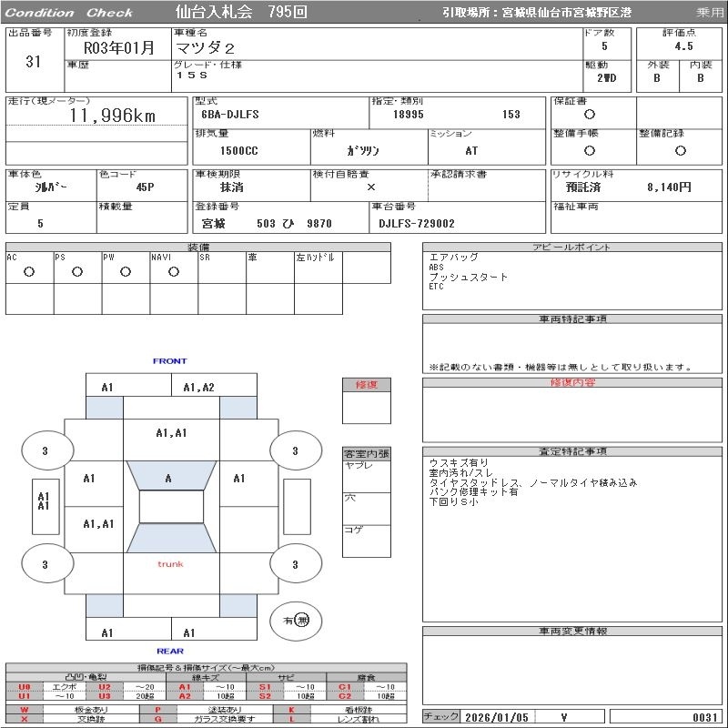The height and width of the screenshot is (728, 728).
Task: Click the chassis number DJLFS-729002
Action: pyautogui.click(x=417, y=223)
